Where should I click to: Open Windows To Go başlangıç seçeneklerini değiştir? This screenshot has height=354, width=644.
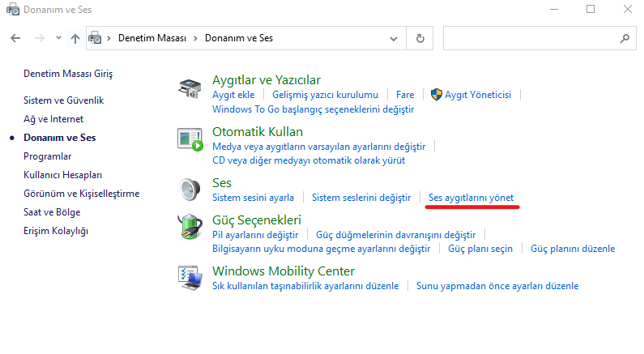(x=313, y=109)
